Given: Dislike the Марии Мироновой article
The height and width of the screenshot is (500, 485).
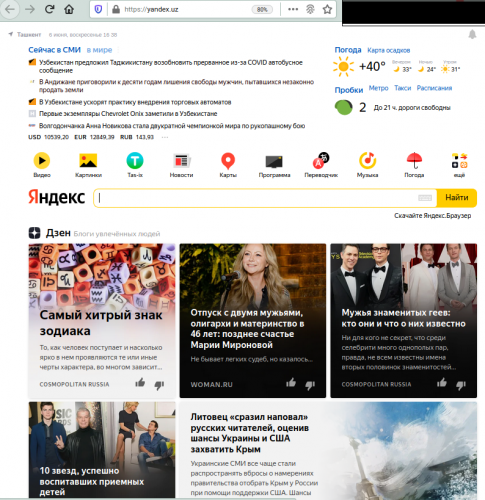Looking at the screenshot, I should pos(310,385).
